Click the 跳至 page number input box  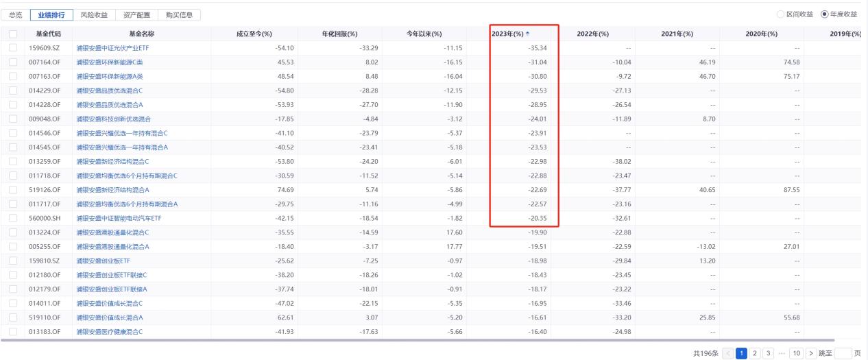point(843,353)
